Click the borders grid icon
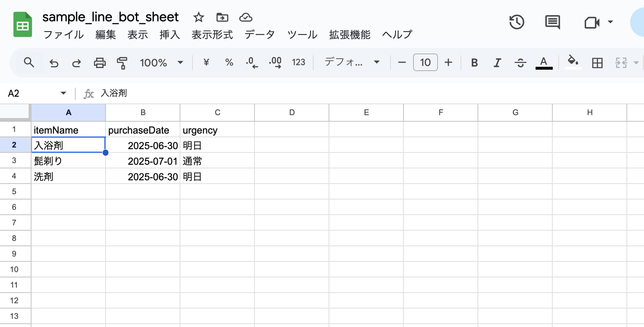The height and width of the screenshot is (327, 644). click(x=597, y=63)
